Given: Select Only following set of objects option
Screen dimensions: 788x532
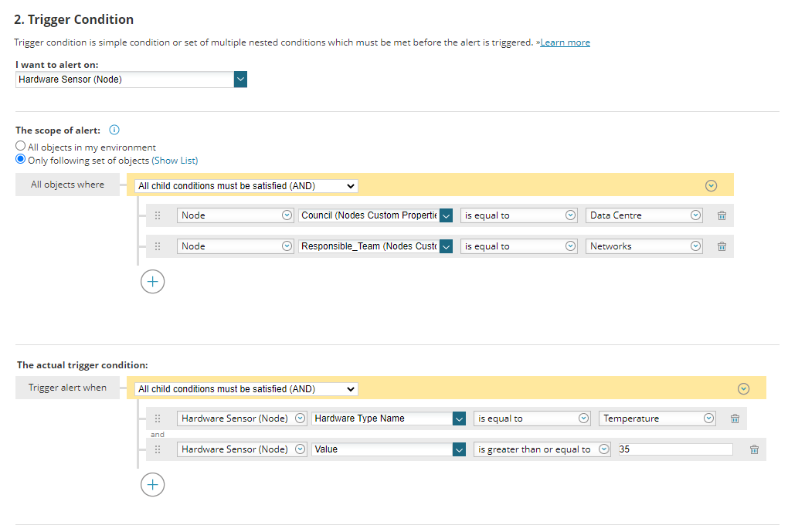Looking at the screenshot, I should [x=21, y=160].
